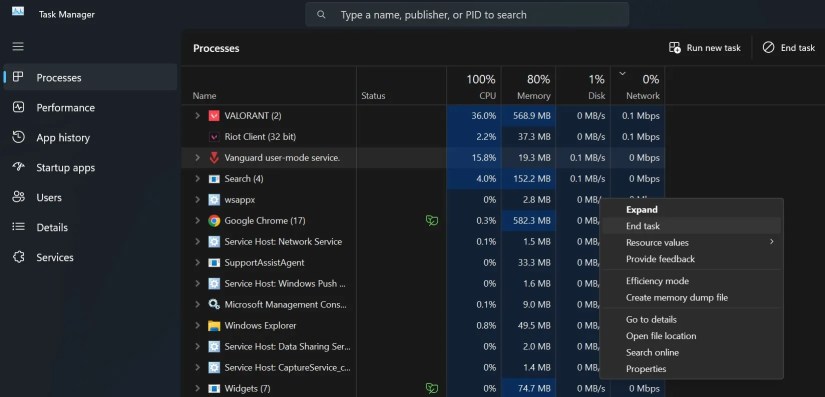825x397 pixels.
Task: Sort processes by Memory column
Action: tap(528, 86)
